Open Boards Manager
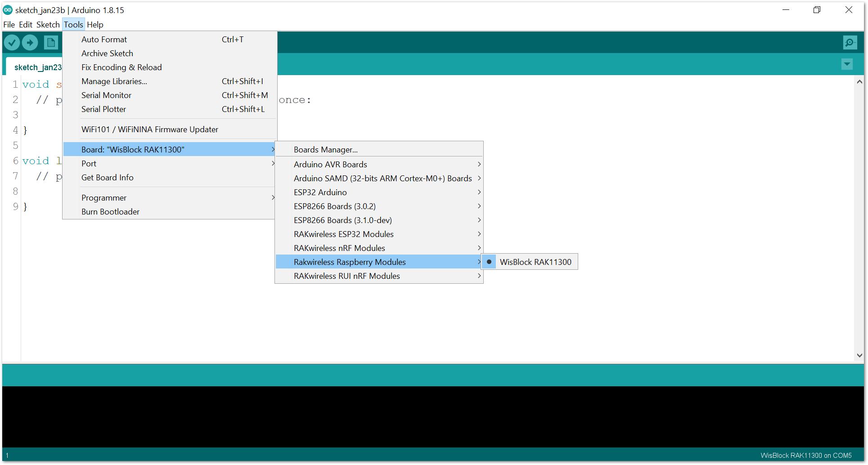The image size is (868, 465). tap(325, 150)
